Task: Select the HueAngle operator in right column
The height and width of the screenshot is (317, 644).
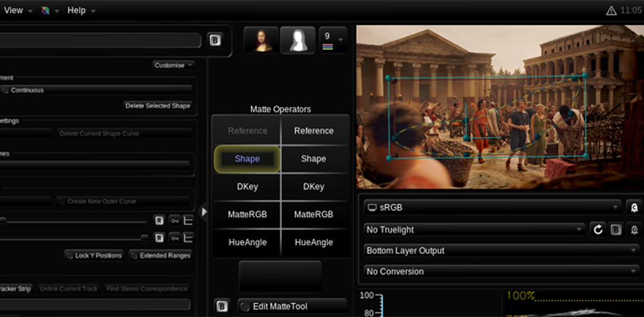Action: tap(314, 242)
